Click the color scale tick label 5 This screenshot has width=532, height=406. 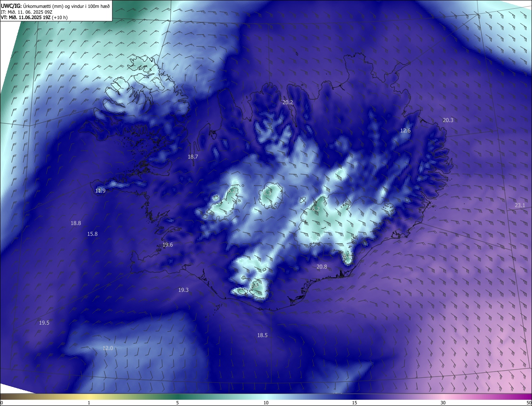177,403
